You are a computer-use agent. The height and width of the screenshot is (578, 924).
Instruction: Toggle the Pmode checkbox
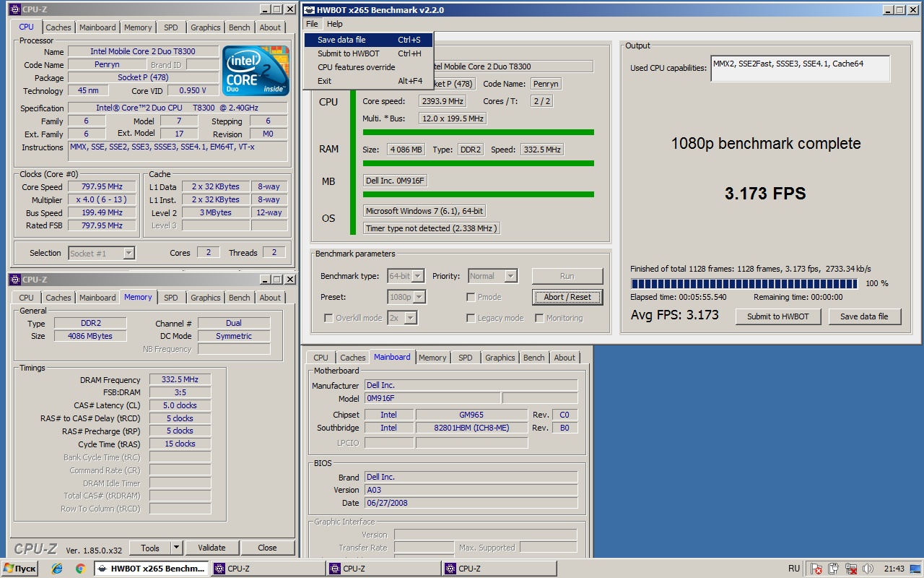[471, 297]
